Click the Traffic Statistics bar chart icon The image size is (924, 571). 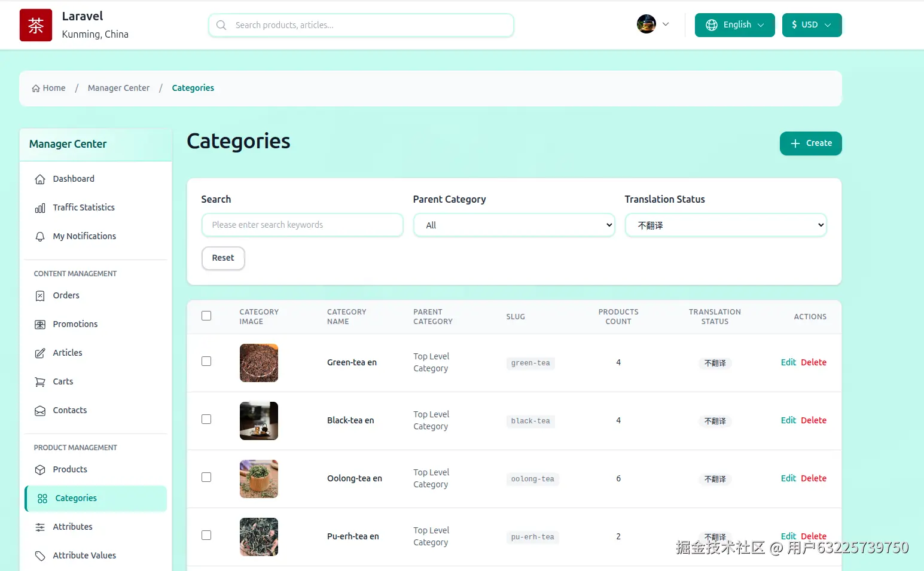[x=40, y=208]
